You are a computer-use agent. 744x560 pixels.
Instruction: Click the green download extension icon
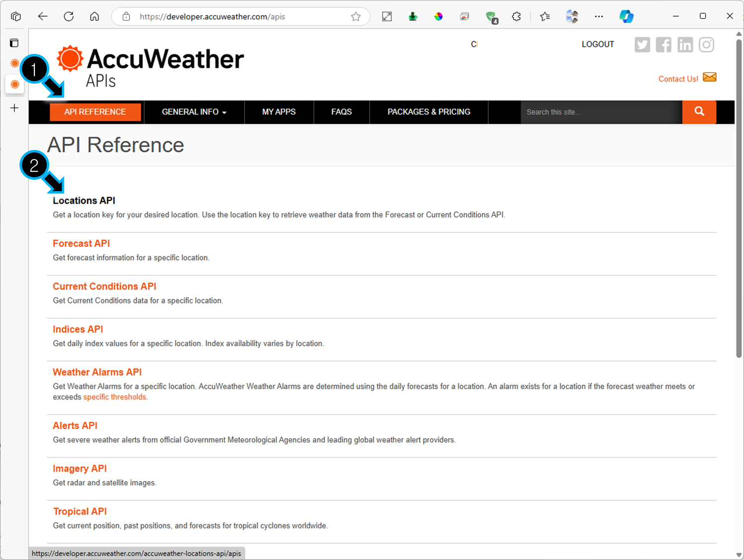click(x=413, y=16)
